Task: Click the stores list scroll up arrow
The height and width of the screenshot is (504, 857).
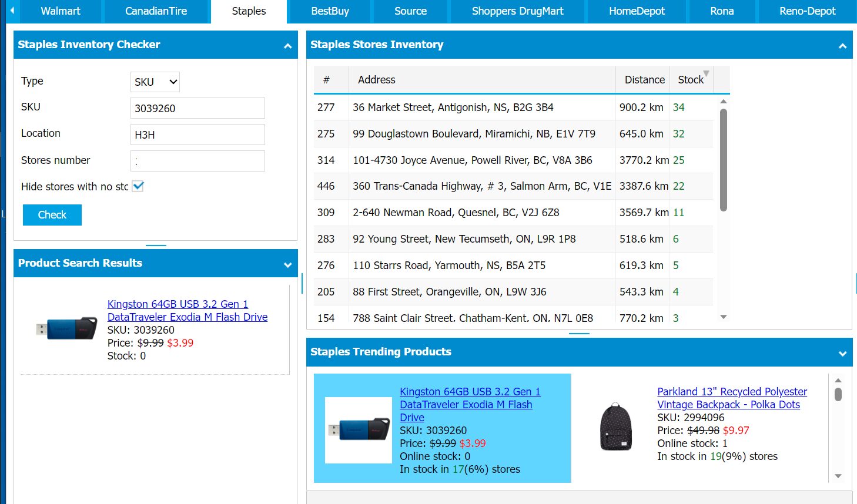Action: pyautogui.click(x=724, y=102)
